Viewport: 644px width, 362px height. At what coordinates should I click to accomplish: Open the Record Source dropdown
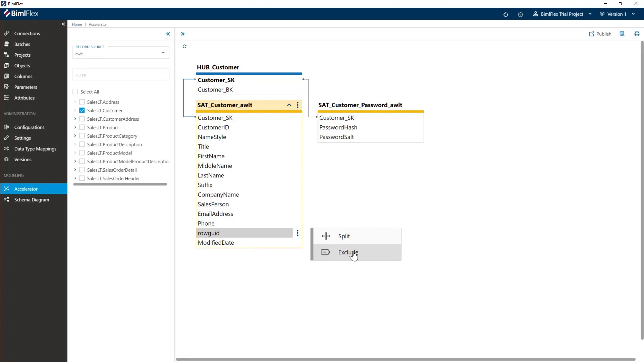pos(121,52)
